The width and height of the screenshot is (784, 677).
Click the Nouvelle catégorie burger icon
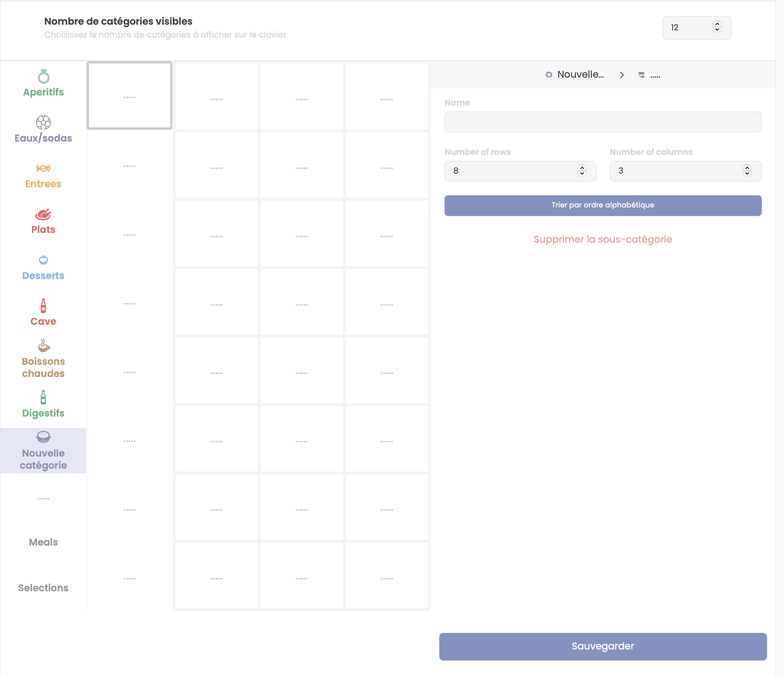click(x=43, y=437)
